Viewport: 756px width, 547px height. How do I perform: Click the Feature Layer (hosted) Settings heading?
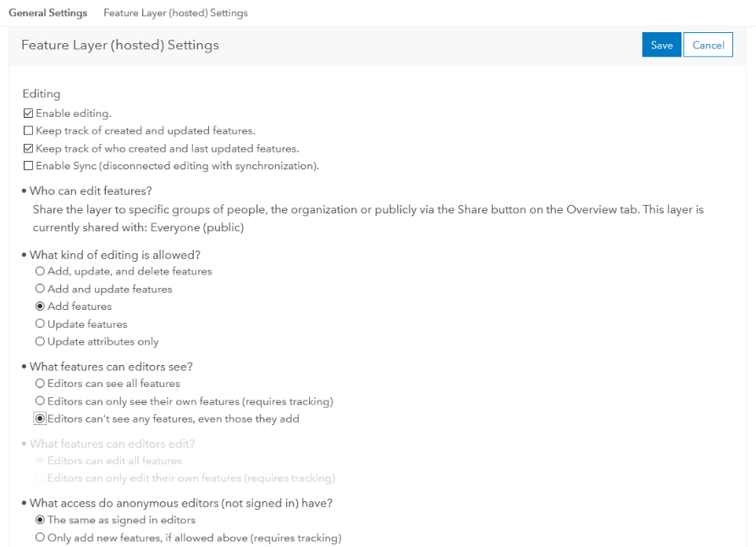click(119, 46)
